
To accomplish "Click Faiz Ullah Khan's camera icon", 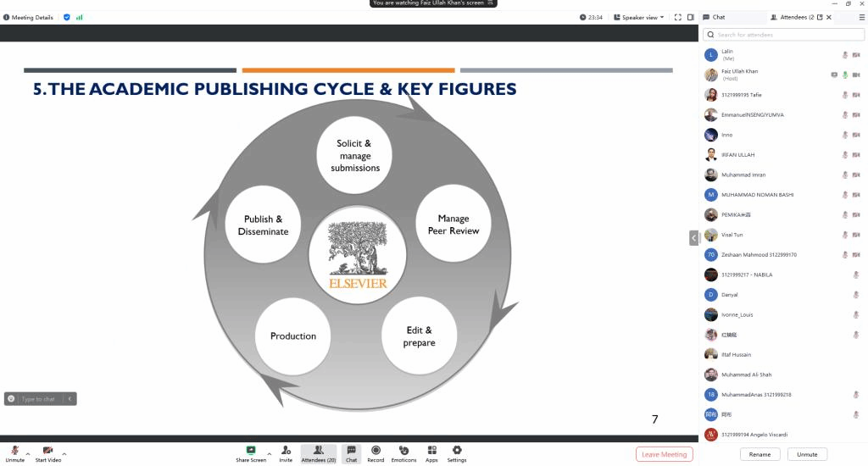I will pos(856,75).
